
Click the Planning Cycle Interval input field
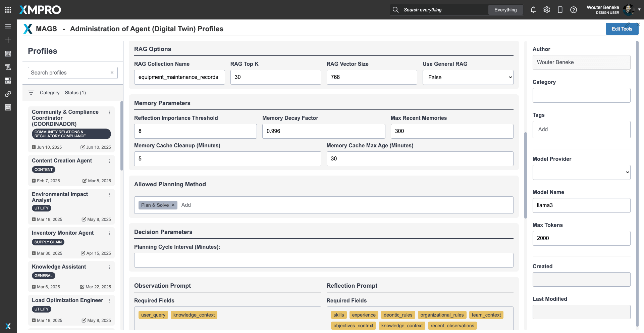(323, 260)
